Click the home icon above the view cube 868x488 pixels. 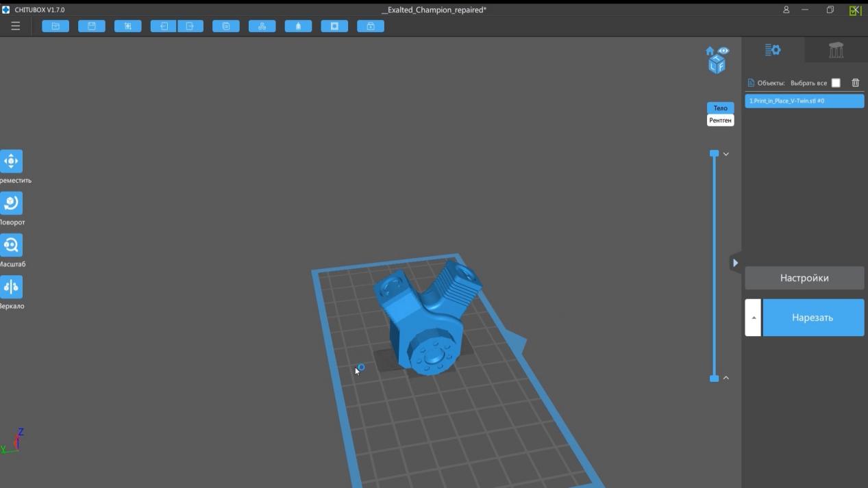[710, 50]
